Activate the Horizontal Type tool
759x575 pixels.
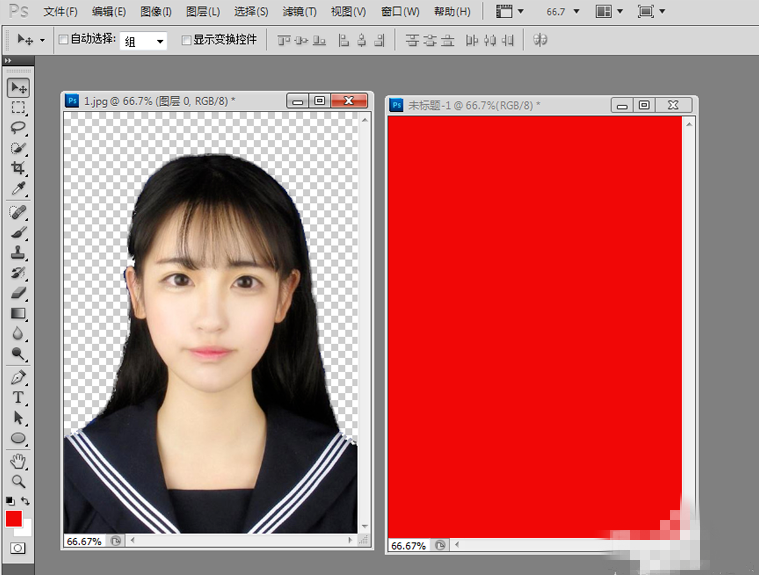pos(18,398)
